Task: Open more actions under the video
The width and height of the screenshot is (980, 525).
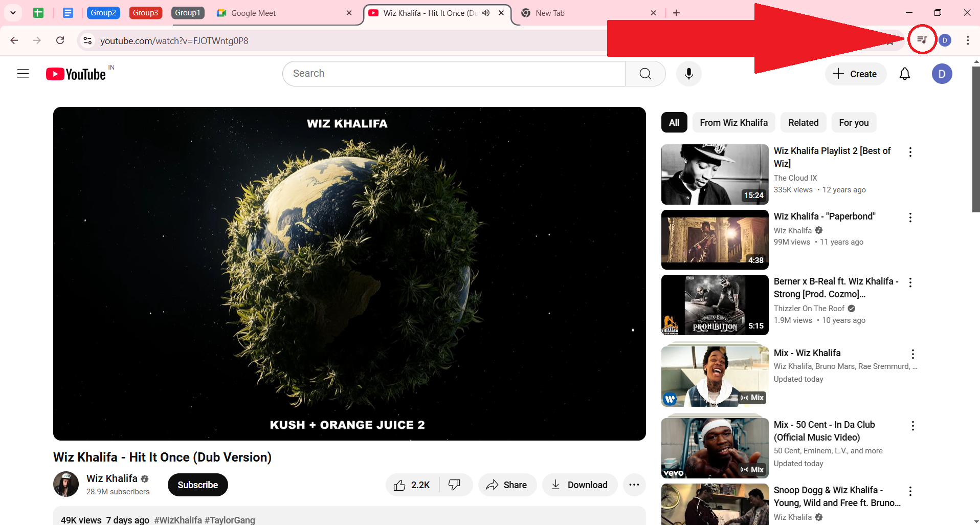Action: [634, 485]
